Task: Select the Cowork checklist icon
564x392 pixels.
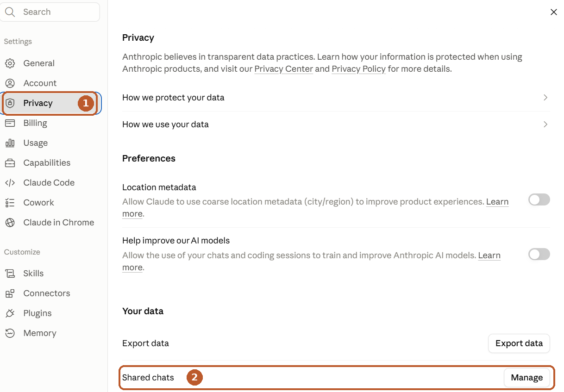Action: tap(10, 203)
